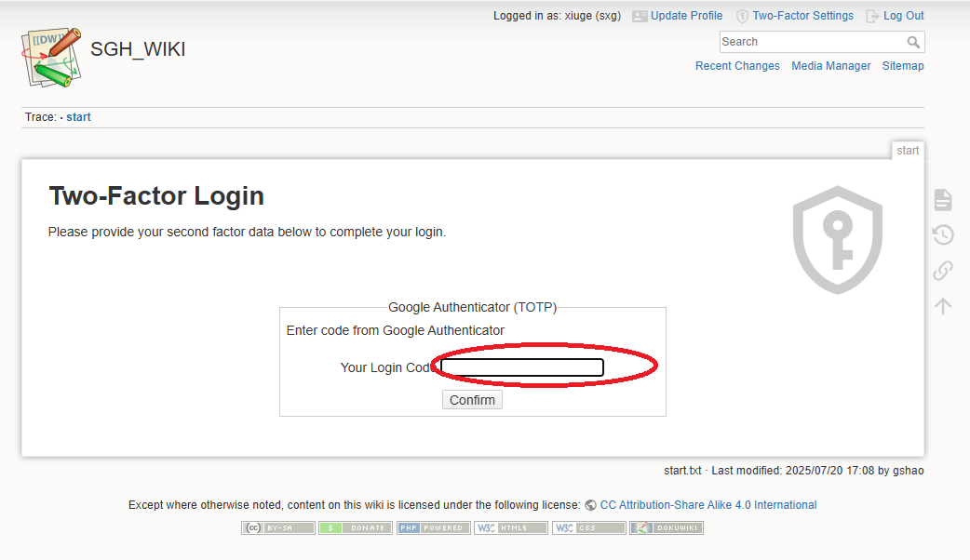The height and width of the screenshot is (560, 970).
Task: Open the PHP Powered badge
Action: pyautogui.click(x=433, y=527)
